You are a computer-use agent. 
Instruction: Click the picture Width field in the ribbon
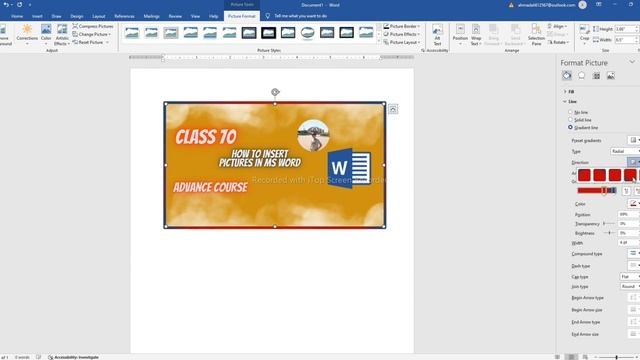[624, 40]
